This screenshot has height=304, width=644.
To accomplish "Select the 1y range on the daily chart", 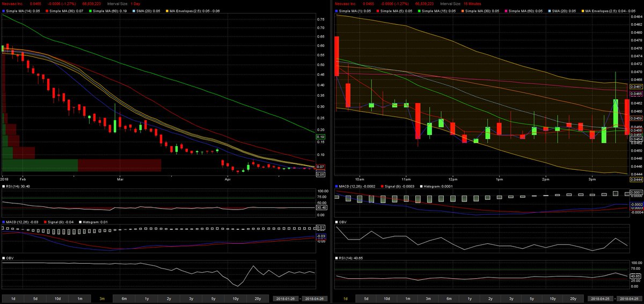I will coord(146,298).
